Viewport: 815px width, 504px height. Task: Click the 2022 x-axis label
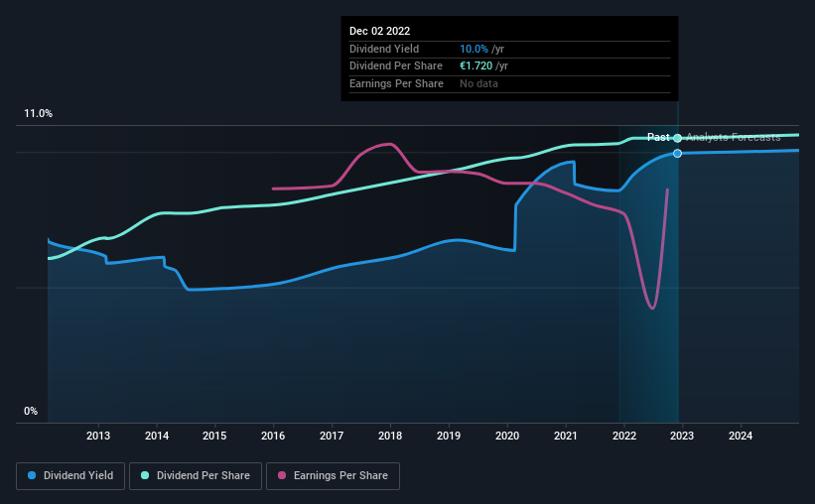[x=624, y=436]
